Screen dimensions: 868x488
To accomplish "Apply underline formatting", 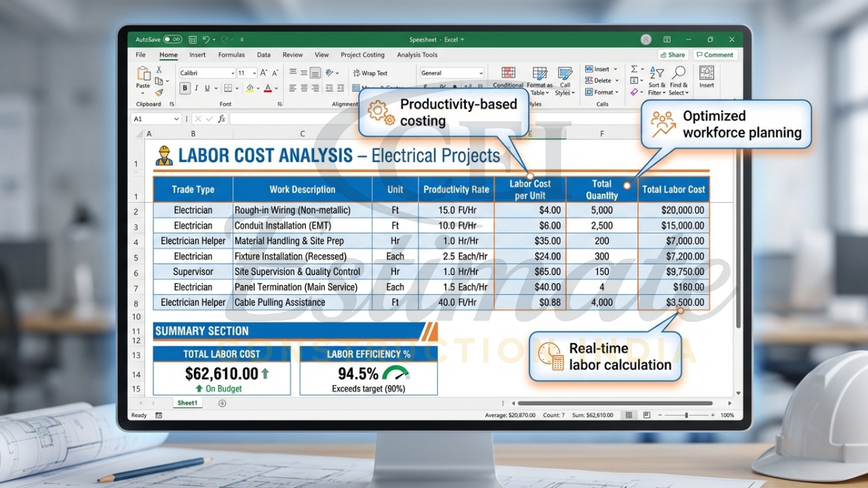I will point(207,88).
